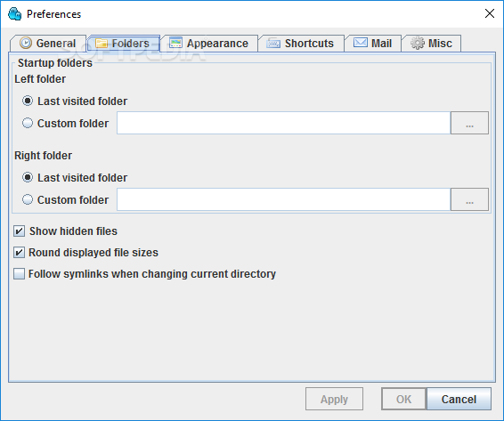This screenshot has height=421, width=504.
Task: Click the gear icon on Misc tab
Action: 418,43
